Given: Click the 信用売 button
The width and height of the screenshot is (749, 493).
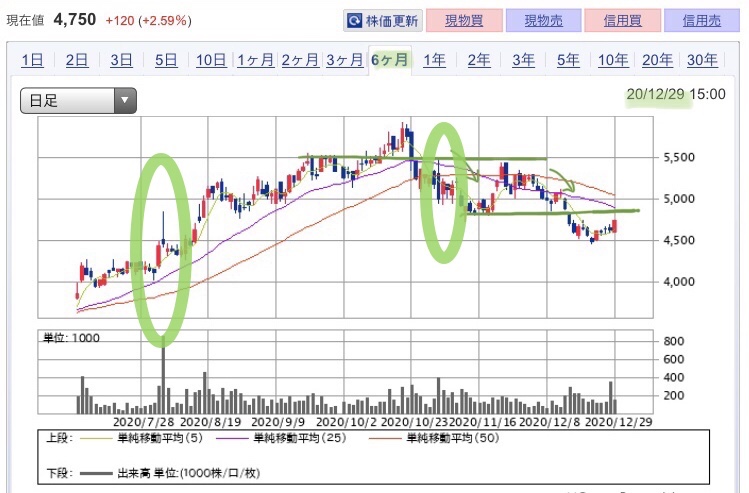Looking at the screenshot, I should point(702,21).
